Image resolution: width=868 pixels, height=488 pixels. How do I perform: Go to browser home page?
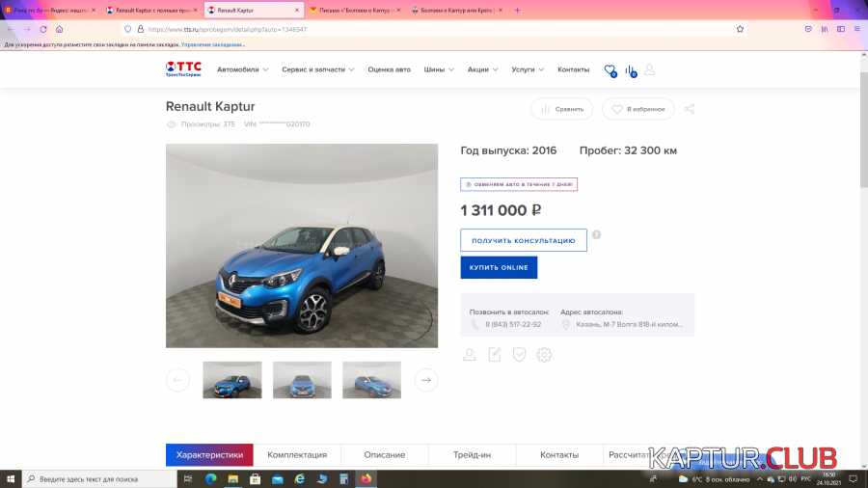tap(59, 29)
